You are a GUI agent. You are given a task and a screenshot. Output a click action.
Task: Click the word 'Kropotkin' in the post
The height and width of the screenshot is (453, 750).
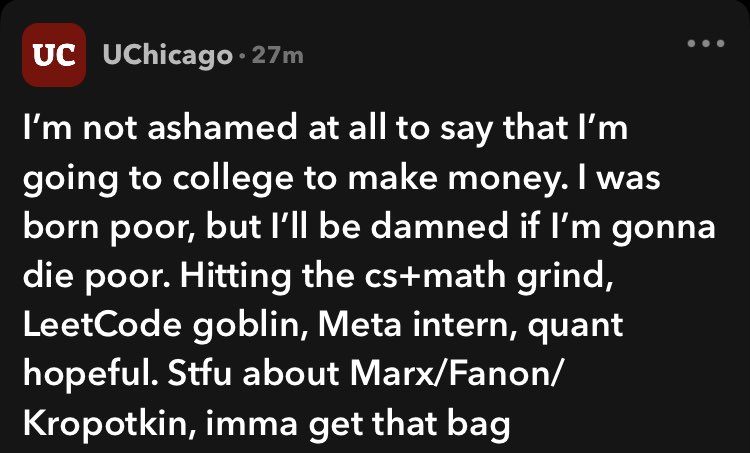110,424
